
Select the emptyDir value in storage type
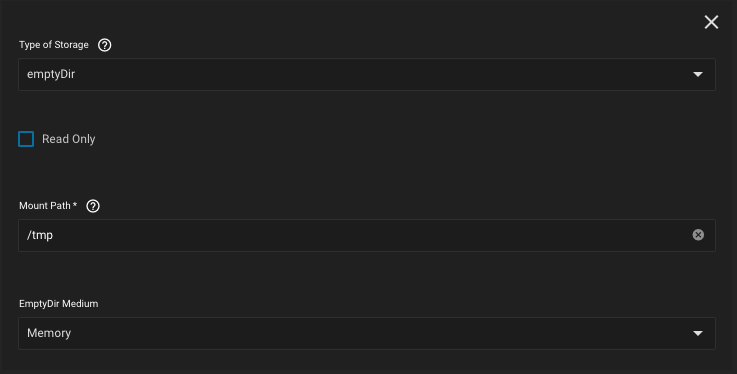coord(51,74)
